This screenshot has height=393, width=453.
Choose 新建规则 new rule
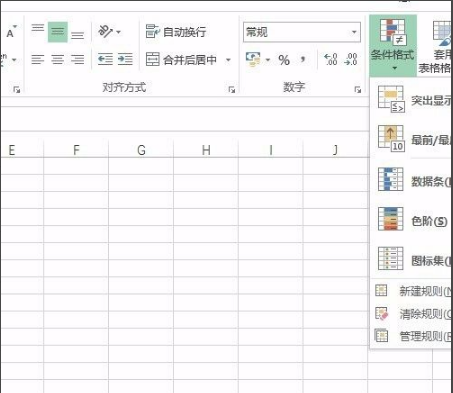[x=411, y=291]
